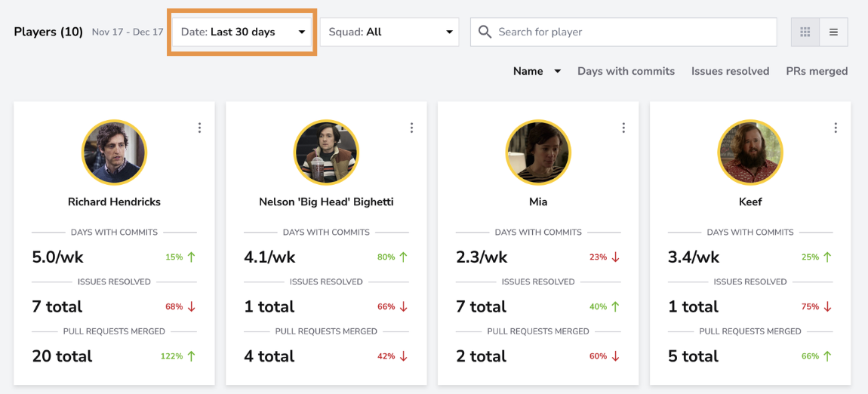Click Mia's 2.3/wk value
Viewport: 868px width, 394px height.
[x=482, y=257]
